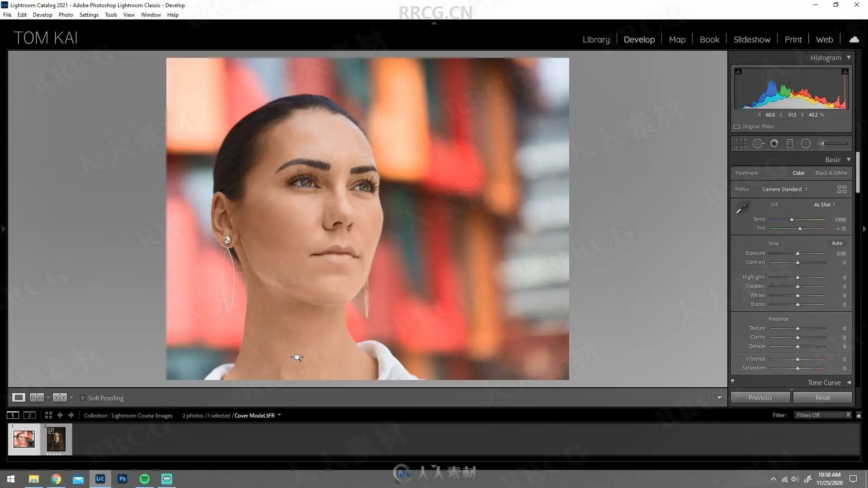
Task: Pick the White Balance eyedropper tool
Action: [x=742, y=208]
